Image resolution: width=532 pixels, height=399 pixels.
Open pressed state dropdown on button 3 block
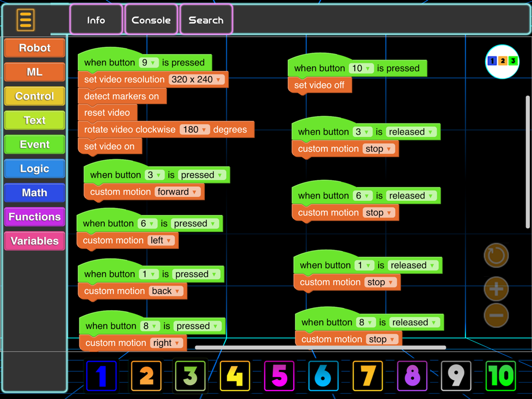(x=202, y=174)
